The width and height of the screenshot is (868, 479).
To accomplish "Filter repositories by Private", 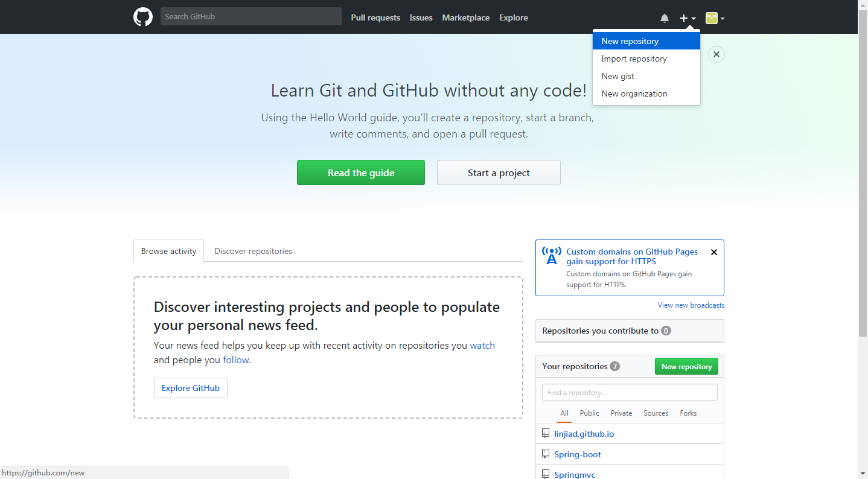I will pos(621,413).
